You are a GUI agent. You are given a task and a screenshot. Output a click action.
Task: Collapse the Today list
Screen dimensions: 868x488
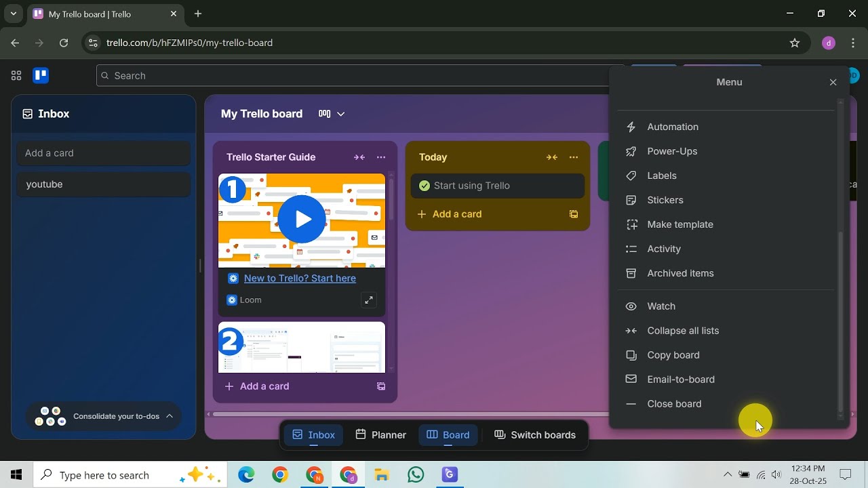552,157
